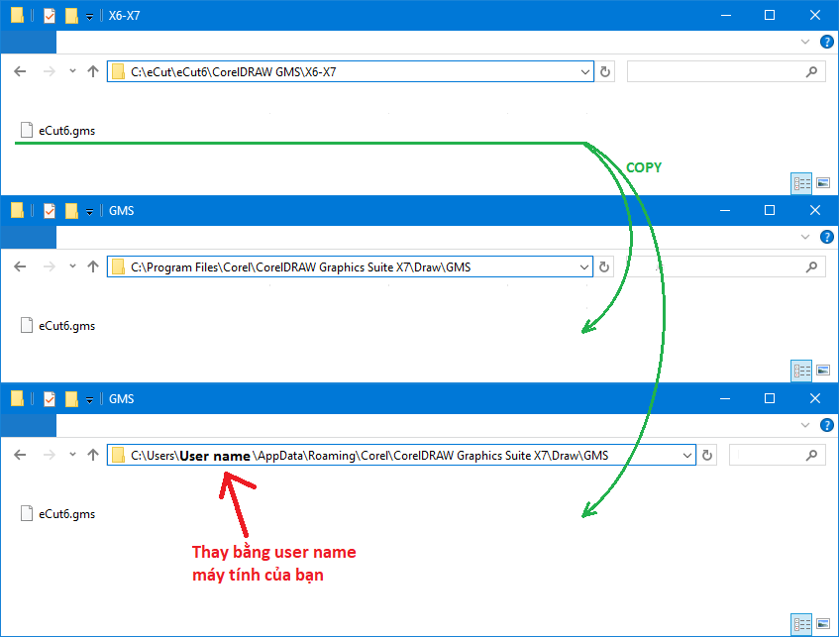
Task: Minimize the Program Files GMS window
Action: pyautogui.click(x=725, y=210)
